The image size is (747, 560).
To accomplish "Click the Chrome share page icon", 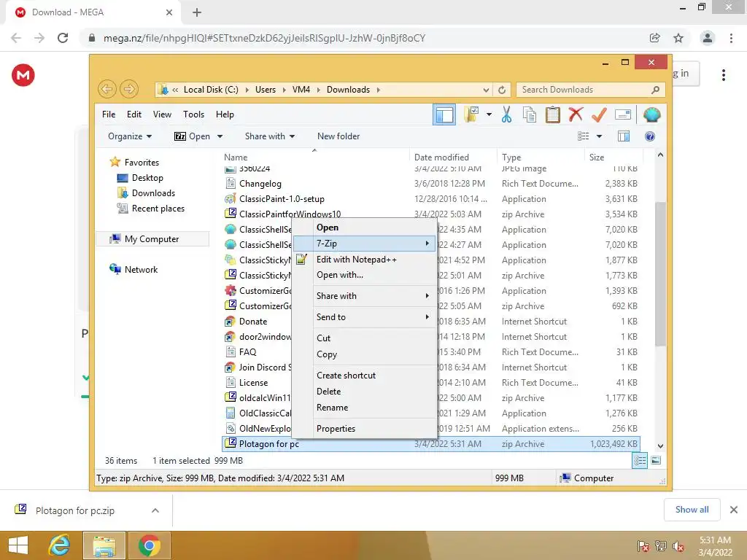I will pos(654,38).
